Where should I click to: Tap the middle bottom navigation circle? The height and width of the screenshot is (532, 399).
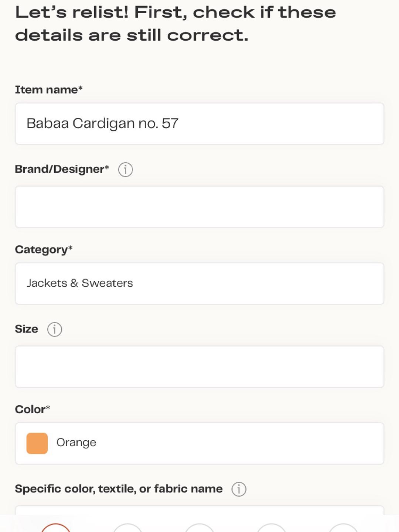pyautogui.click(x=199, y=528)
